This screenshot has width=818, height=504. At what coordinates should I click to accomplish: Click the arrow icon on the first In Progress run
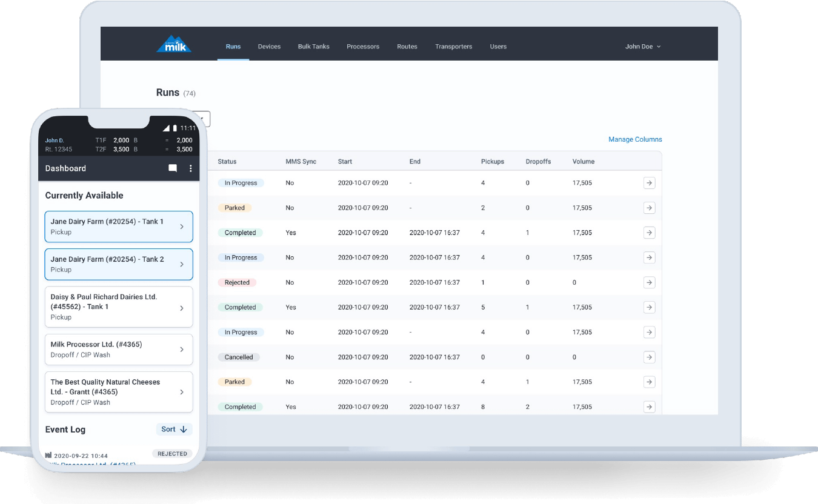(649, 182)
